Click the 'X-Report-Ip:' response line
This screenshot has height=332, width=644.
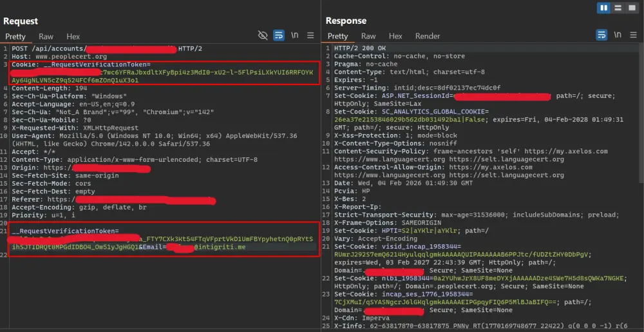(357, 207)
